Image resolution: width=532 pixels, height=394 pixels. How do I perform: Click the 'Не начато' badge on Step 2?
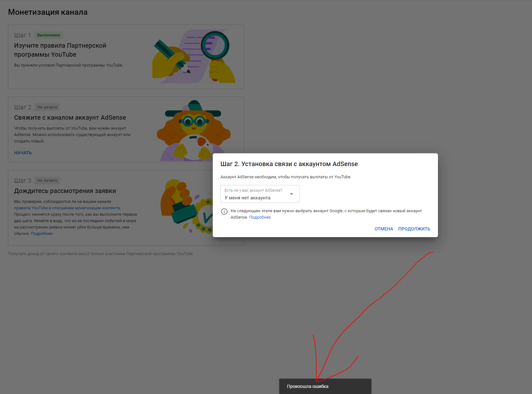(x=47, y=107)
